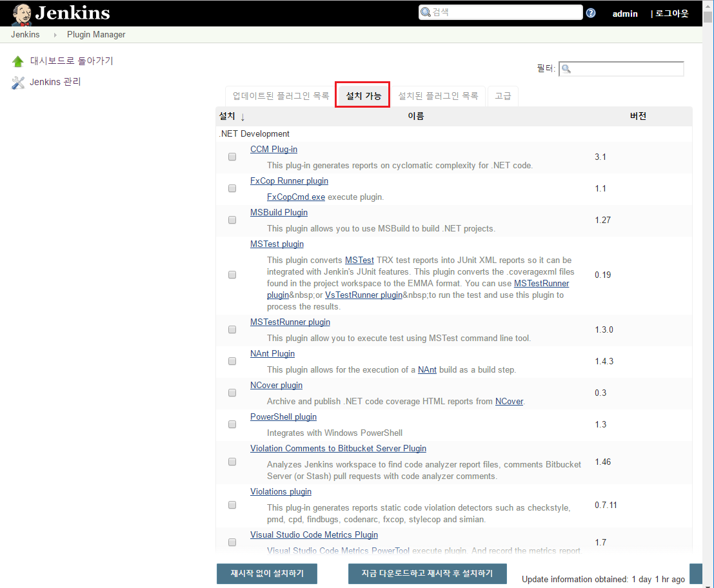
Task: Check the Violation Comments to Bitbucket checkbox
Action: click(x=232, y=462)
